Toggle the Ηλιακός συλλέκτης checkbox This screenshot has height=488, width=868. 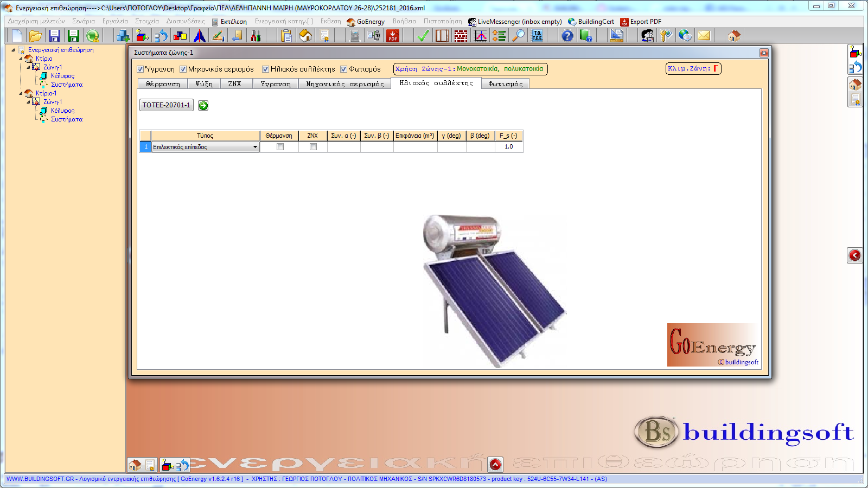click(266, 69)
